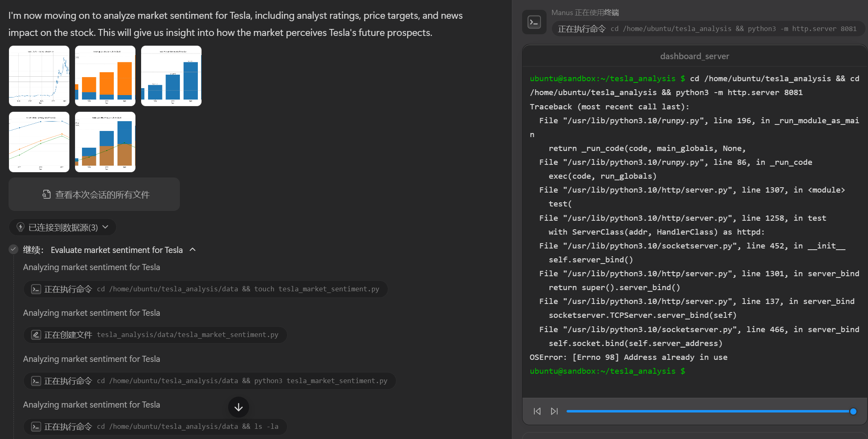The height and width of the screenshot is (439, 868).
Task: Click the terminal icon of the python3 command entry
Action: (x=36, y=381)
